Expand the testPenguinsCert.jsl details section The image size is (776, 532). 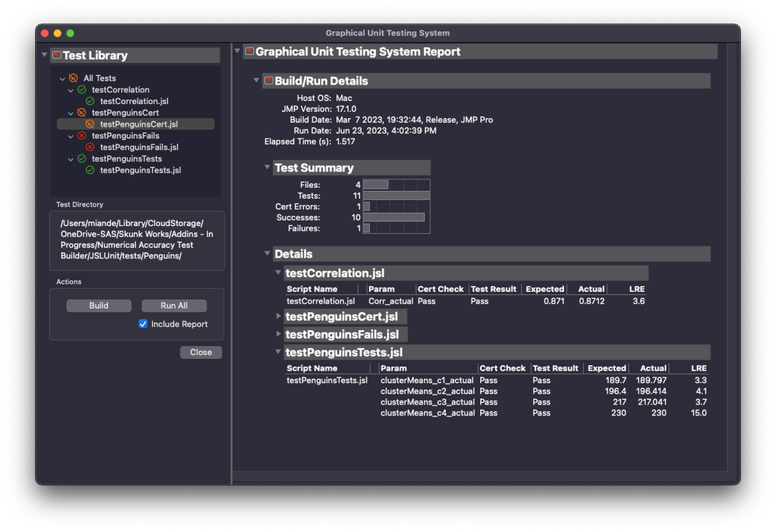(279, 316)
